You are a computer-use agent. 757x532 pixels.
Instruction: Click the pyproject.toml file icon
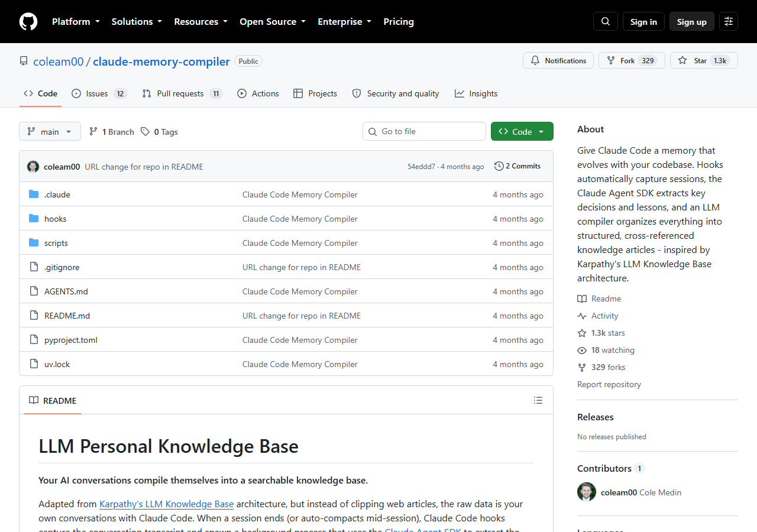pos(34,340)
